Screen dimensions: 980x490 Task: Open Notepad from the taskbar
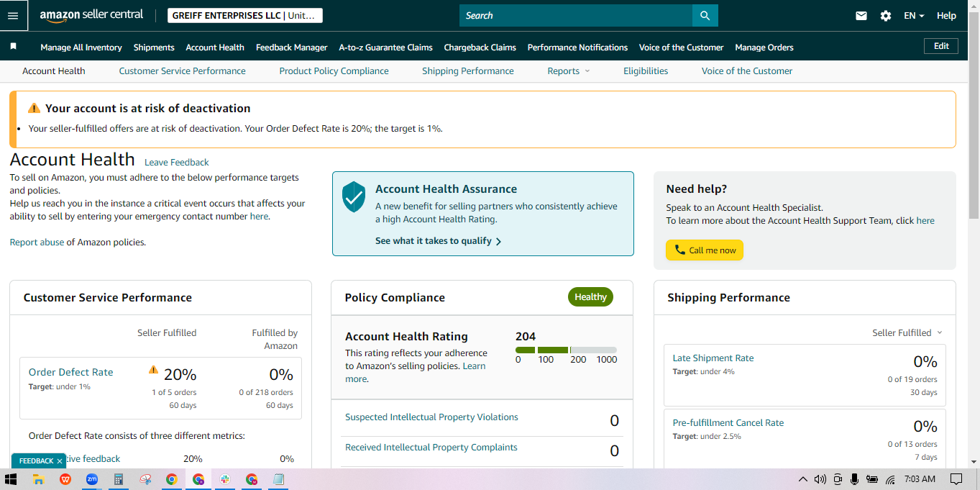click(278, 479)
